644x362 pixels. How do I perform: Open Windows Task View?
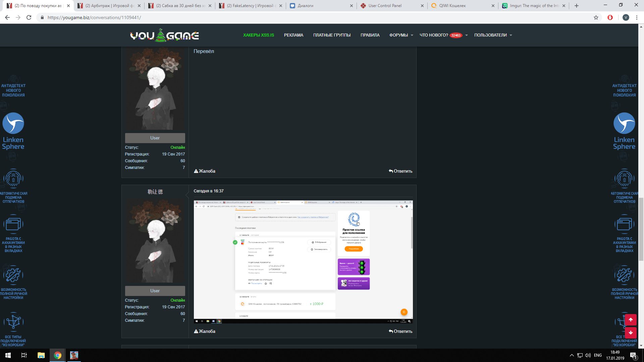(24, 355)
